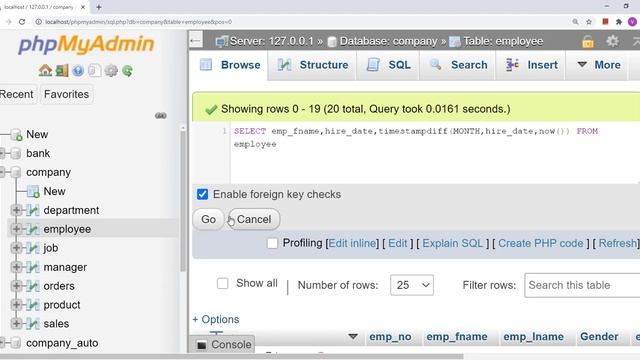This screenshot has height=360, width=640.
Task: Open the More tab dropdown
Action: click(x=598, y=65)
